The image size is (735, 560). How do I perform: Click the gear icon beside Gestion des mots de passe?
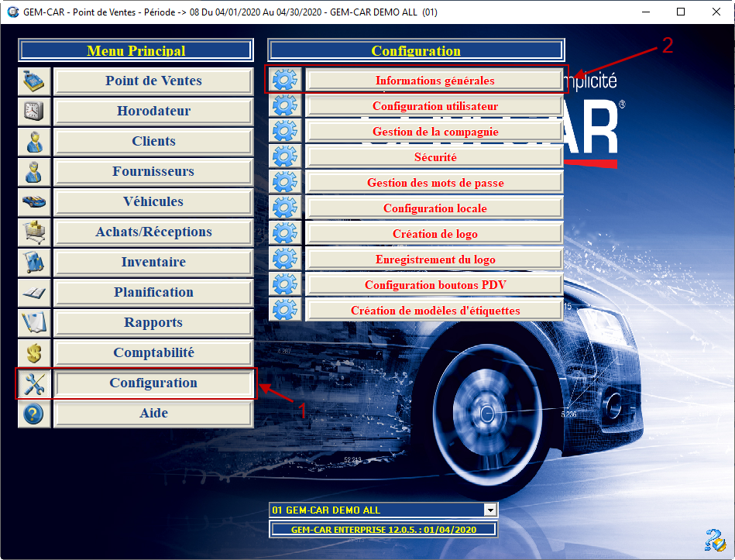point(285,182)
